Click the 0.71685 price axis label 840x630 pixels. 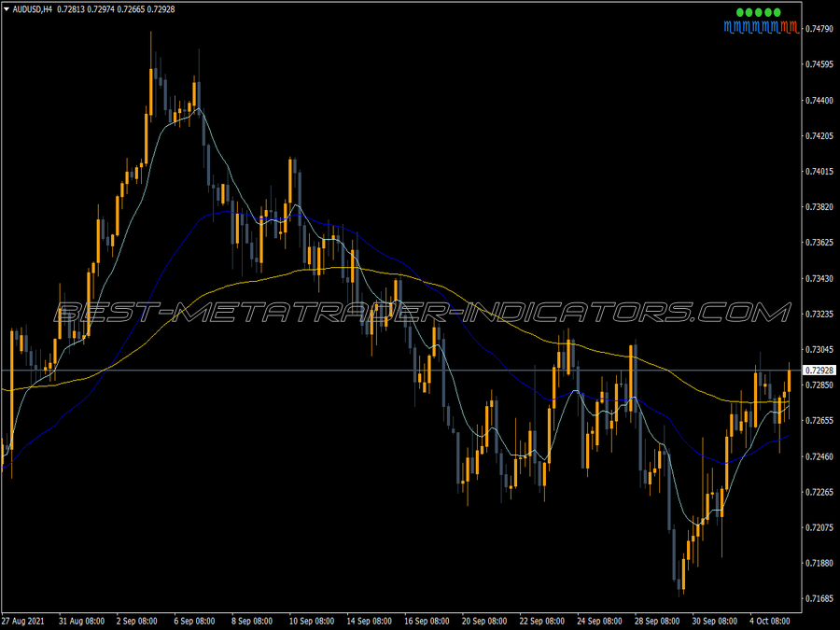(x=819, y=598)
